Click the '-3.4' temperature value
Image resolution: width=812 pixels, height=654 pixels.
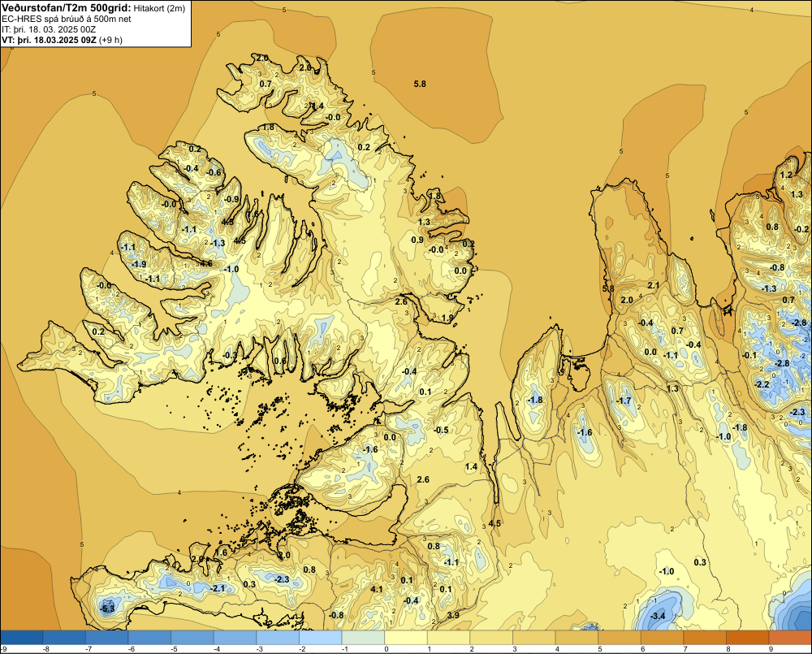[658, 616]
